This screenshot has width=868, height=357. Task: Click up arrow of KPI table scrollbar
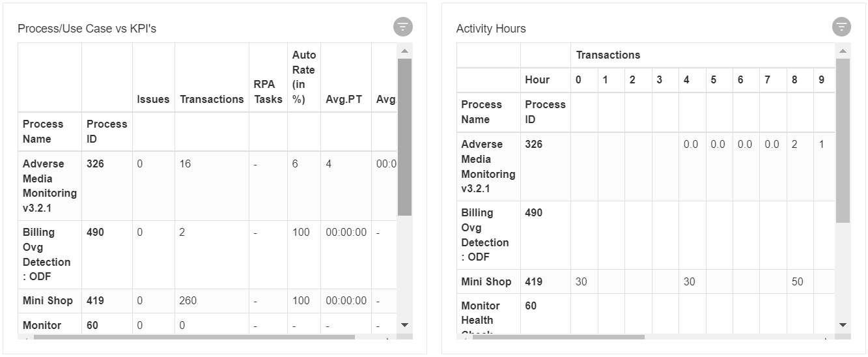pyautogui.click(x=404, y=51)
